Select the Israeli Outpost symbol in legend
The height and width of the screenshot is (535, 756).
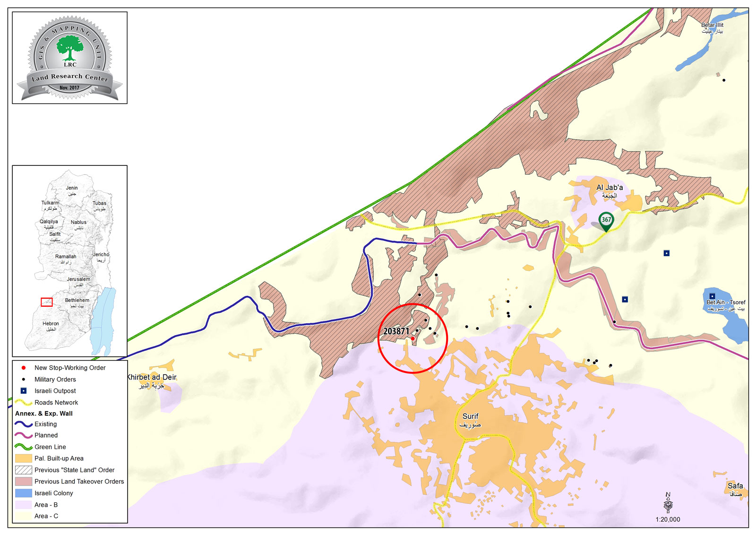pyautogui.click(x=25, y=391)
